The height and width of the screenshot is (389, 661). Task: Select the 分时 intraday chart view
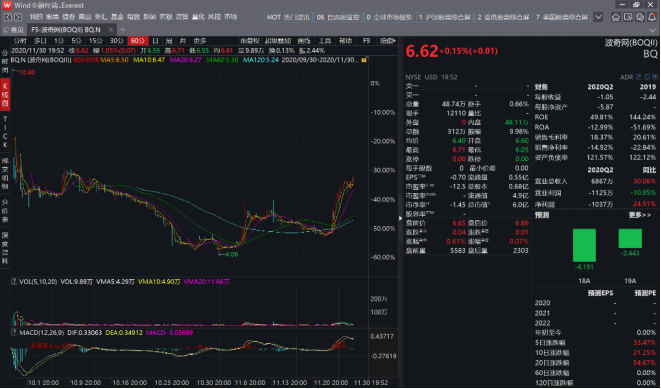tap(20, 41)
